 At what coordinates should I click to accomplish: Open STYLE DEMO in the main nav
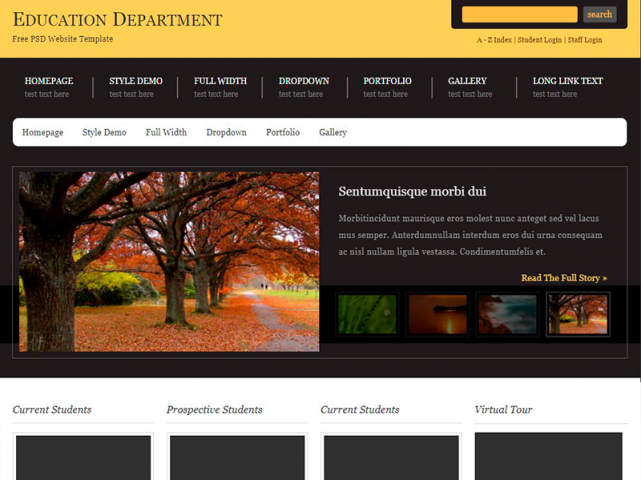point(136,81)
